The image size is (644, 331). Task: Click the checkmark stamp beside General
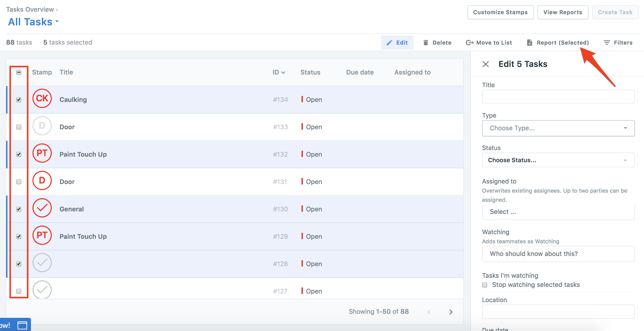click(x=42, y=208)
